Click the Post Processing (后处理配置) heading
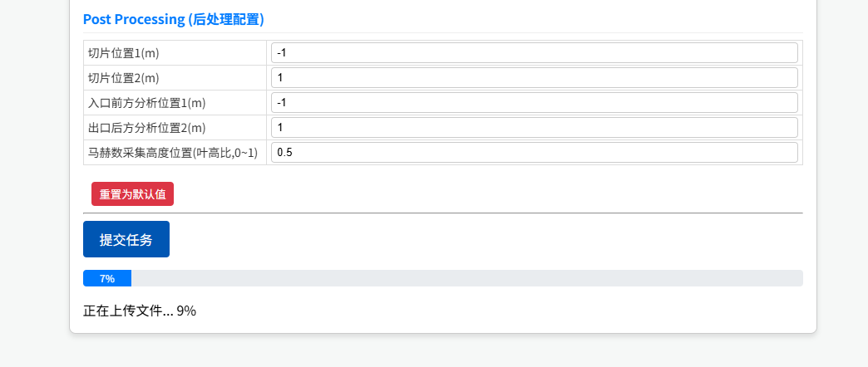This screenshot has width=868, height=367. click(x=179, y=19)
